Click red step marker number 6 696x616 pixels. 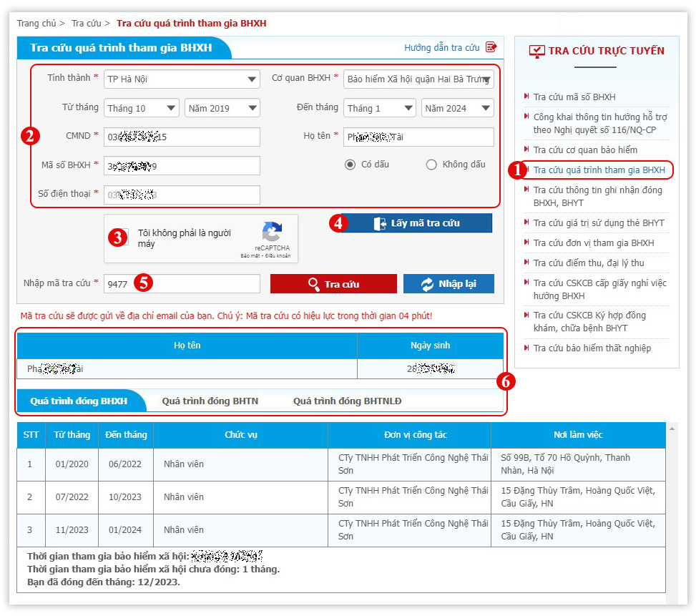click(x=506, y=381)
